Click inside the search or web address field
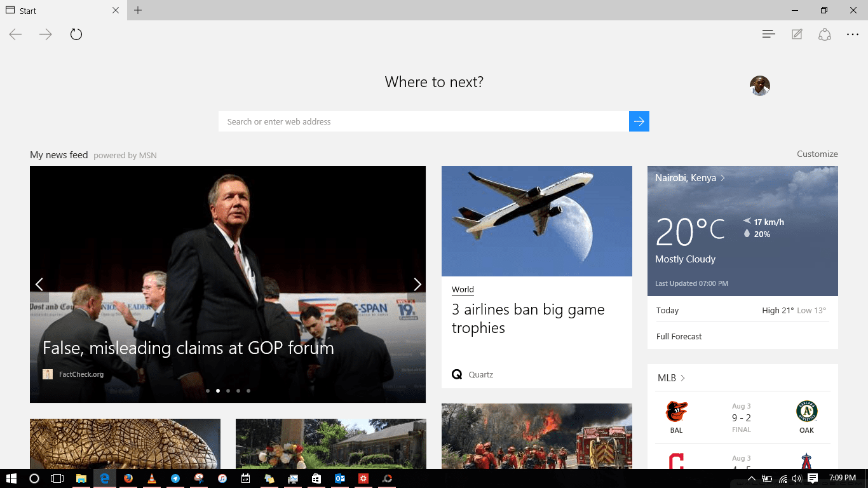 (x=424, y=121)
